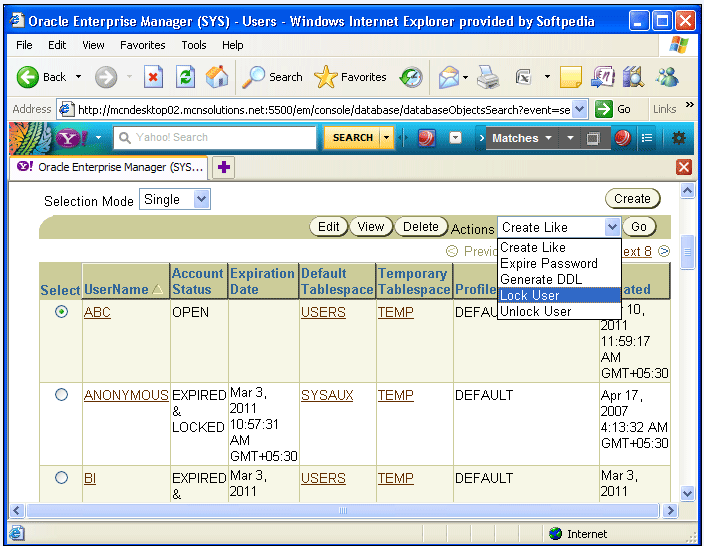The image size is (704, 546).
Task: Click the vertical scrollbar down arrow
Action: tap(687, 493)
